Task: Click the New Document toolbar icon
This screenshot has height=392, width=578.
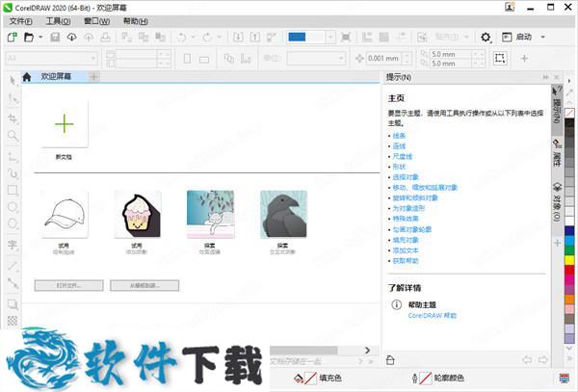Action: tap(13, 38)
